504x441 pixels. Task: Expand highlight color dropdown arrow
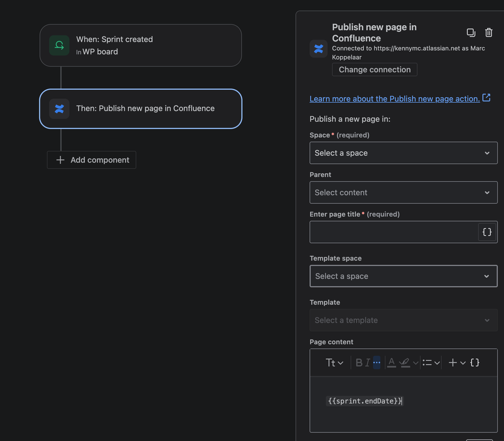click(415, 363)
